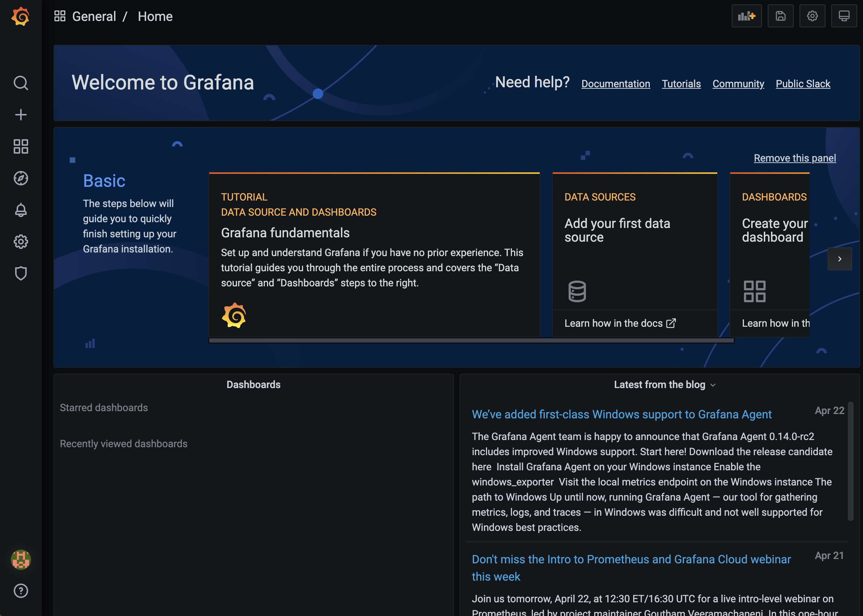Click the Cycle view mode monitor icon
The image size is (863, 616).
pyautogui.click(x=844, y=16)
